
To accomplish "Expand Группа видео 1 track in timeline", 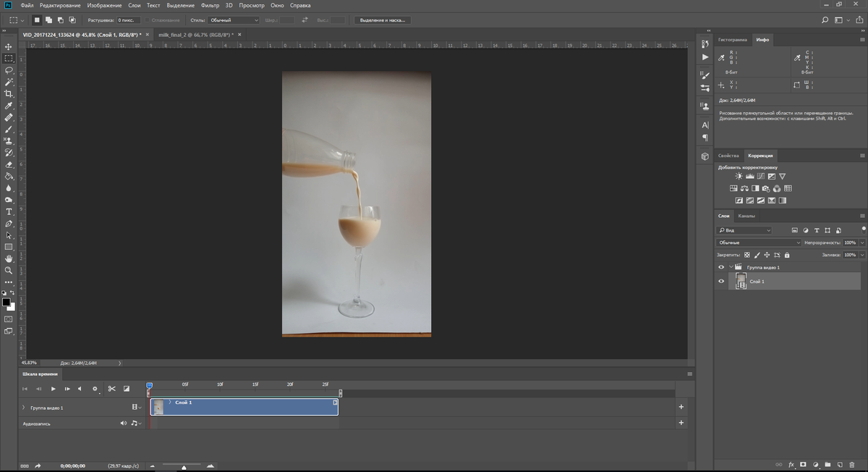I will pos(25,408).
